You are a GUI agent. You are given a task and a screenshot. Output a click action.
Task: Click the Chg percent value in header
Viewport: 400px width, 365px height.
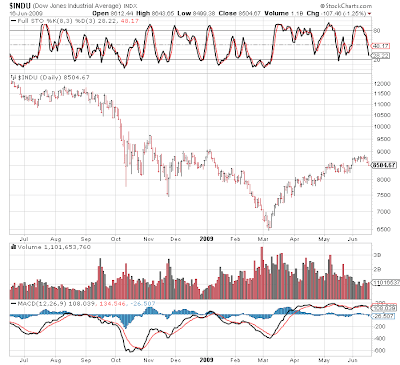click(355, 13)
